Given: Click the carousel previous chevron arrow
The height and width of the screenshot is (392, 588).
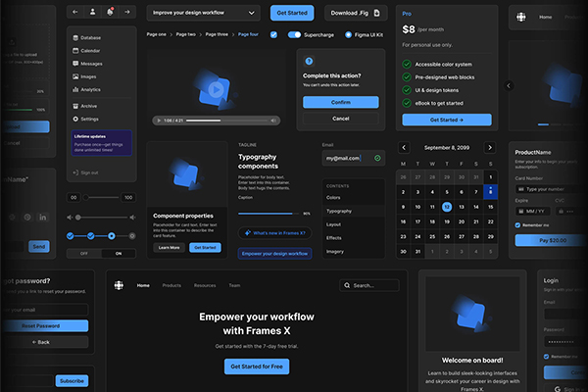Looking at the screenshot, I should click(509, 85).
